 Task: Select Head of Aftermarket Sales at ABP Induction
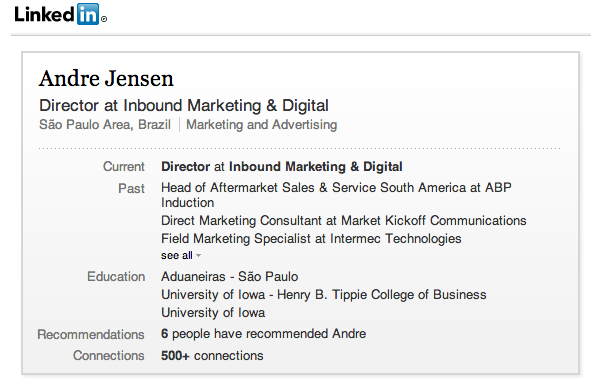pos(336,195)
